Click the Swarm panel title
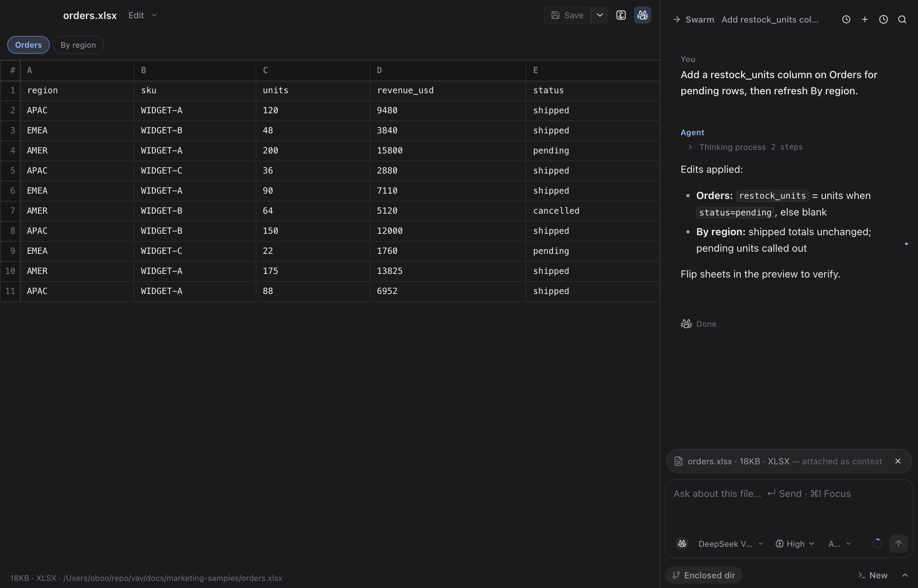This screenshot has height=588, width=918. click(x=700, y=19)
